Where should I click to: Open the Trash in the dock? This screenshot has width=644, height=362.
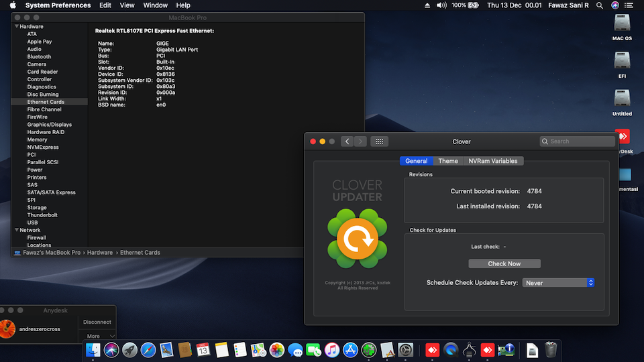click(x=551, y=349)
